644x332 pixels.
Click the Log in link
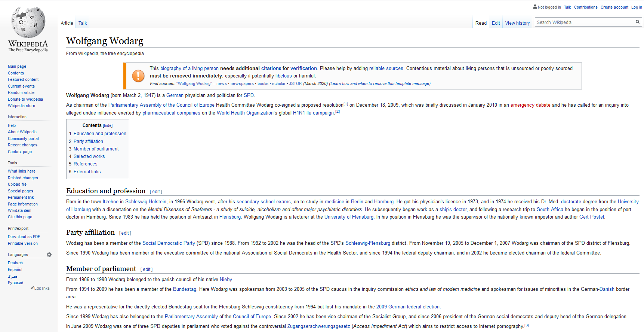click(637, 7)
